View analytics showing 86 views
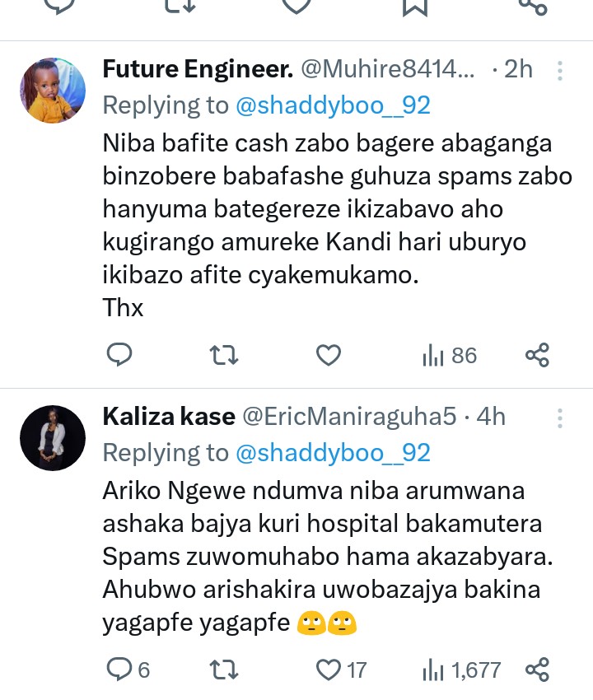The height and width of the screenshot is (700, 593). pos(450,355)
